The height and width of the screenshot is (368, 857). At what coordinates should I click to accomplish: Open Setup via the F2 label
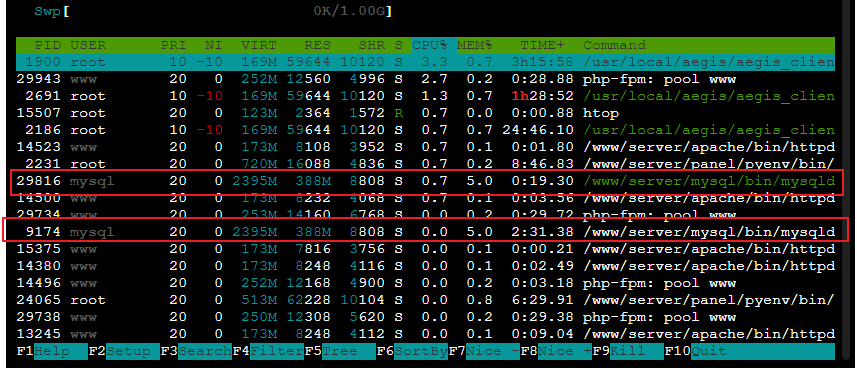[124, 352]
